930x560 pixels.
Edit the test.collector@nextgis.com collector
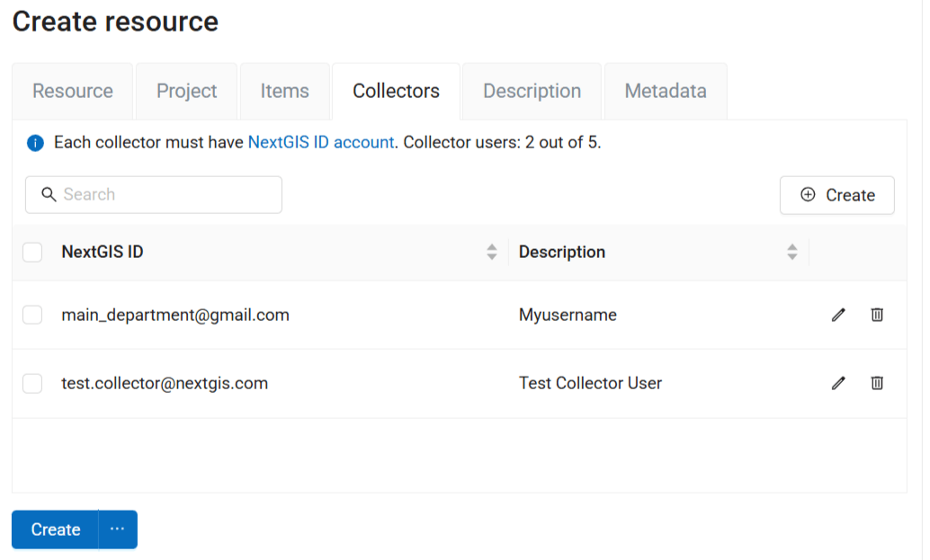coord(838,383)
